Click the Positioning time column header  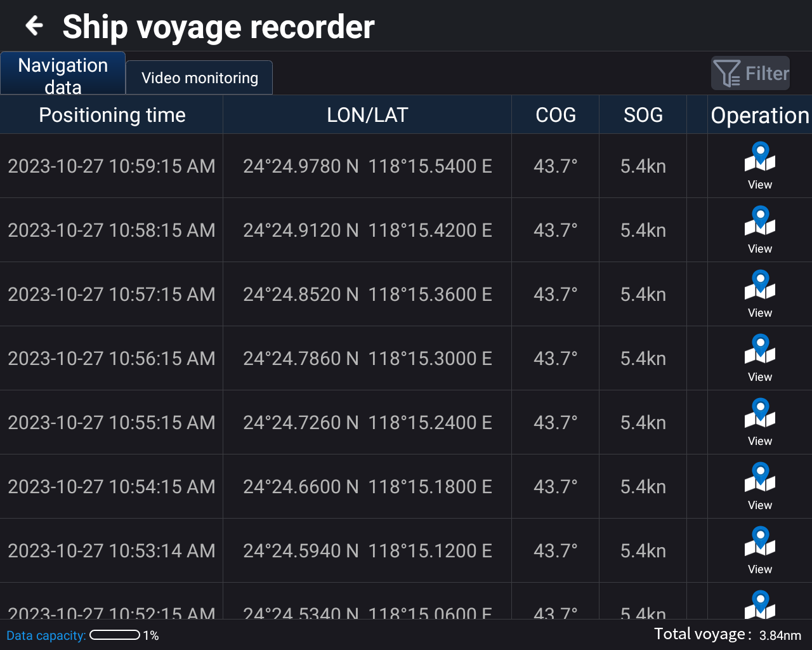[112, 115]
